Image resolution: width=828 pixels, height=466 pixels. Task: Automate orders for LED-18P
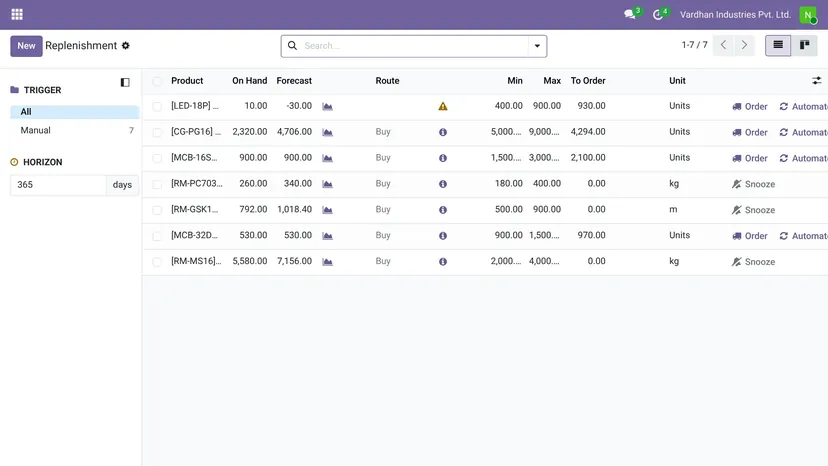(x=803, y=106)
